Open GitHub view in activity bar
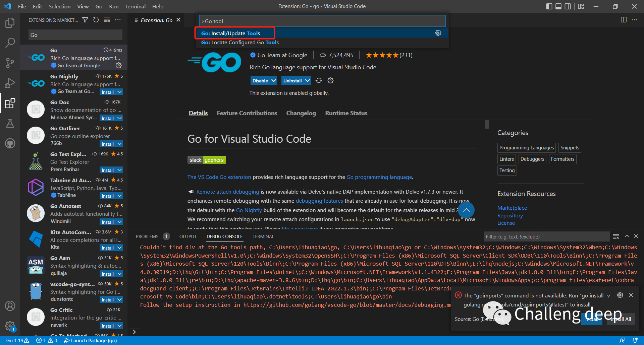This screenshot has width=644, height=345. click(10, 143)
